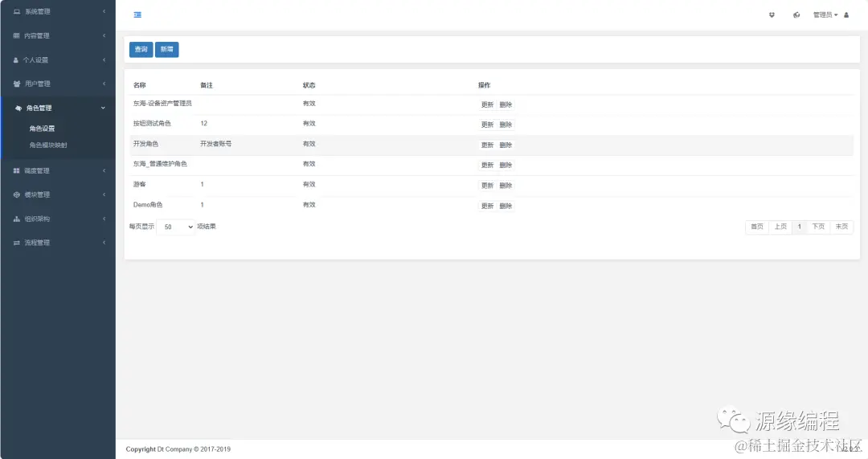This screenshot has width=868, height=459.
Task: Click 更新 for Demo角色 row
Action: (x=487, y=206)
